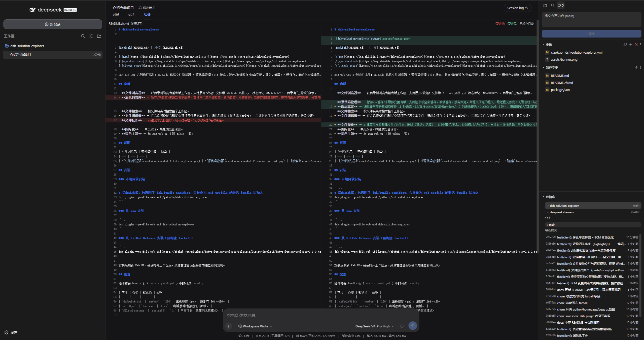Open commit 028b13b feat(client): 国际化字典

[x=592, y=335]
